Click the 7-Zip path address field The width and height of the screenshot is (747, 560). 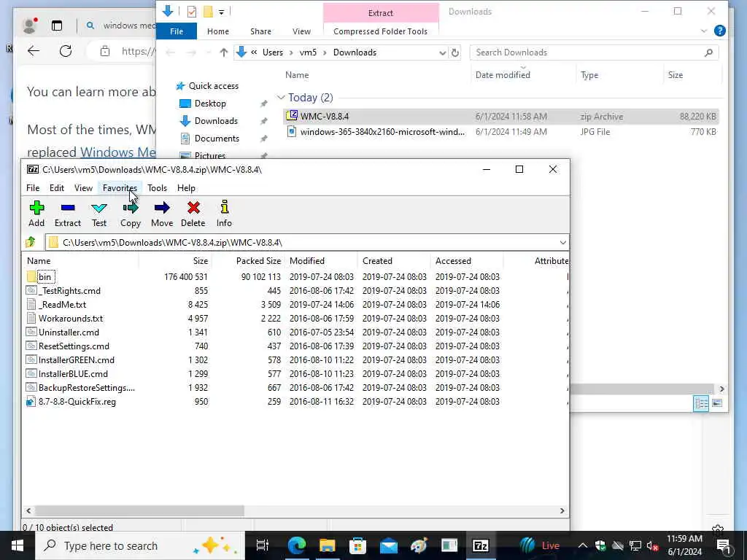pyautogui.click(x=307, y=242)
